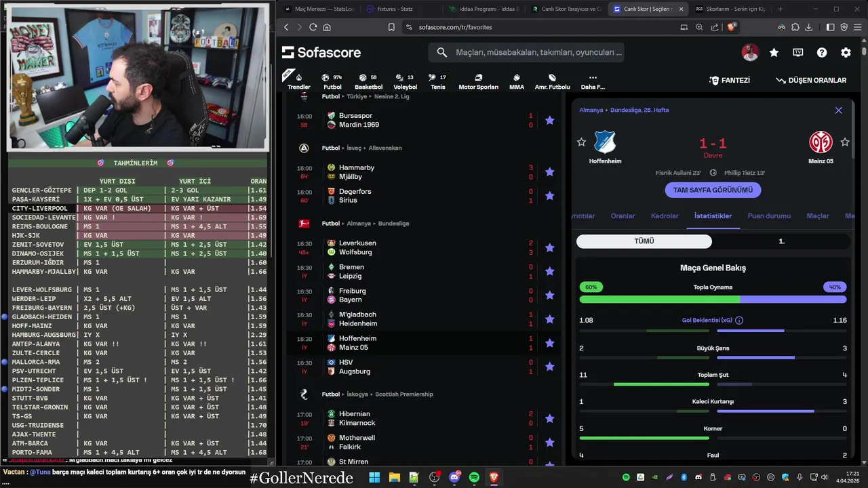The image size is (868, 488).
Task: Select Basketbol sport category
Action: click(368, 81)
